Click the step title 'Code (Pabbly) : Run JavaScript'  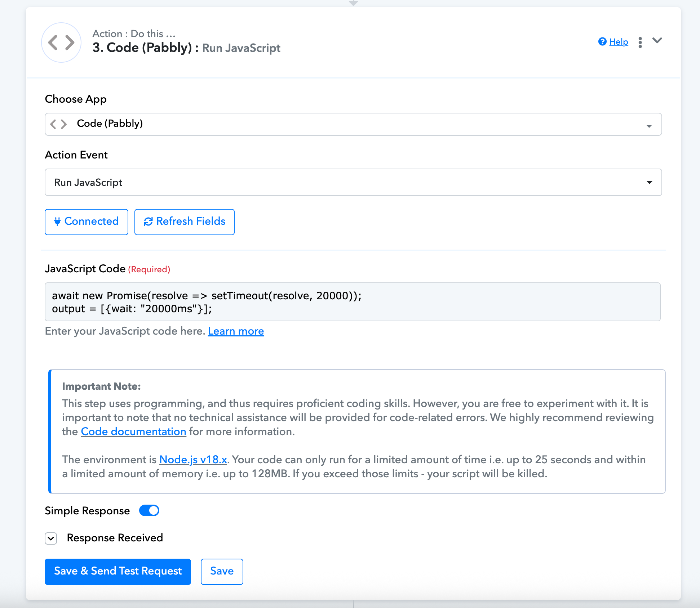pos(186,48)
